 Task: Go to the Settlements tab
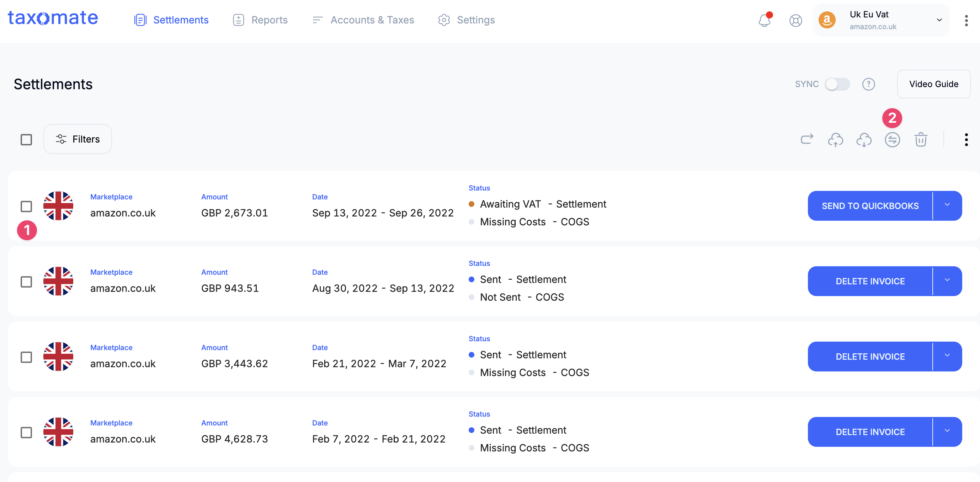coord(171,20)
